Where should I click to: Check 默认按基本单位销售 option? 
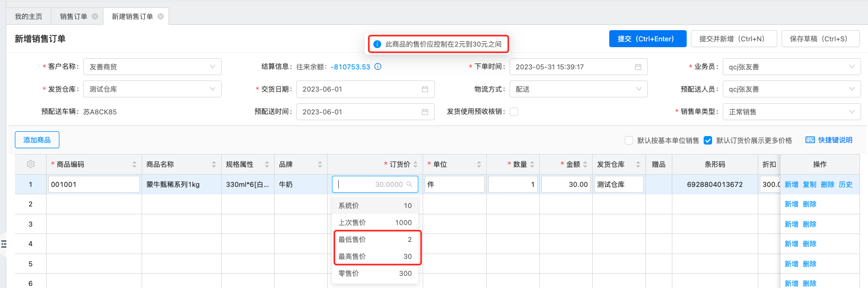coord(629,140)
